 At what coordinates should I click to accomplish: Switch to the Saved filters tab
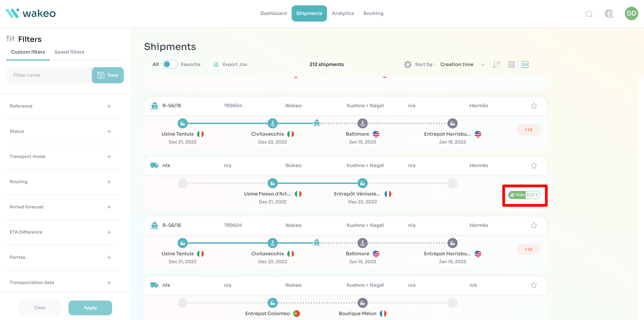click(x=69, y=52)
